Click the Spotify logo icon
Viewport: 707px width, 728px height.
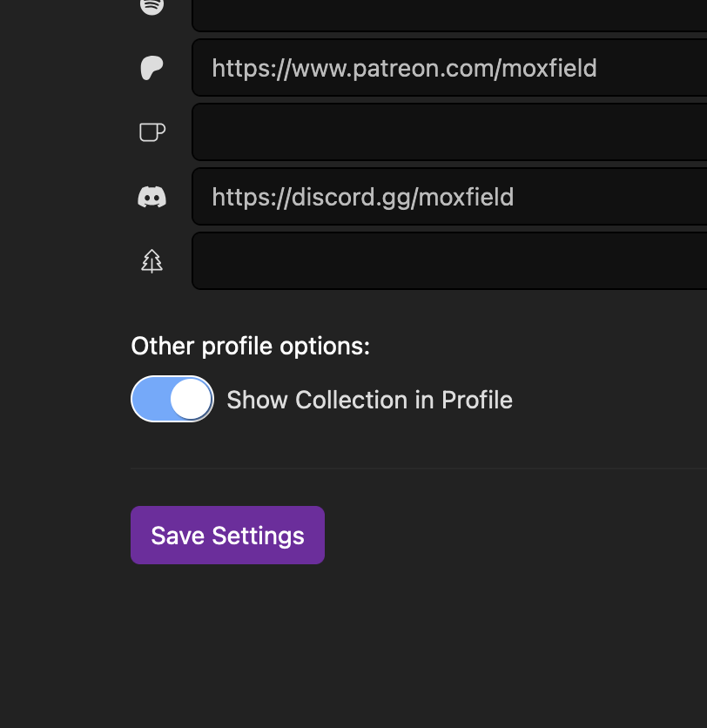tap(151, 5)
